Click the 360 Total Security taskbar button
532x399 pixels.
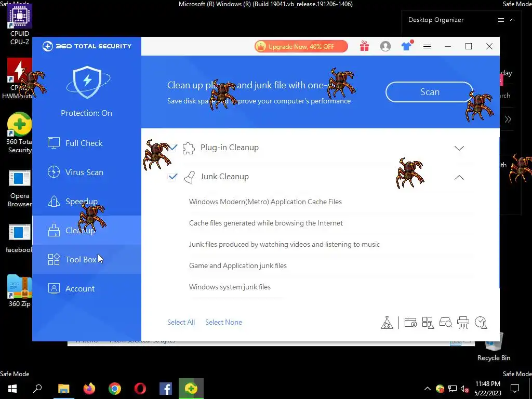click(191, 389)
